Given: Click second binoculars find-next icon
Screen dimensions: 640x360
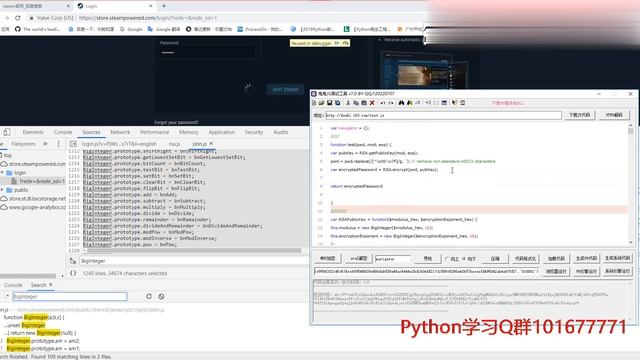Looking at the screenshot, I should (x=409, y=103).
